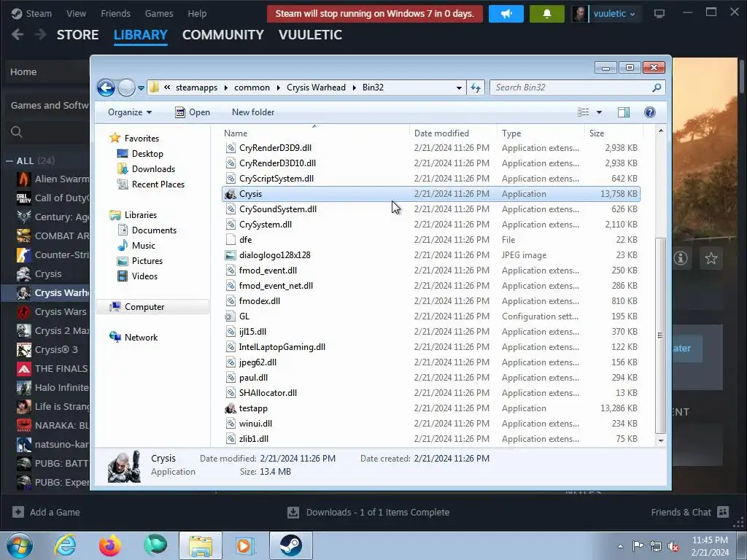Open the address bar history dropdown
The width and height of the screenshot is (747, 560).
(x=459, y=87)
